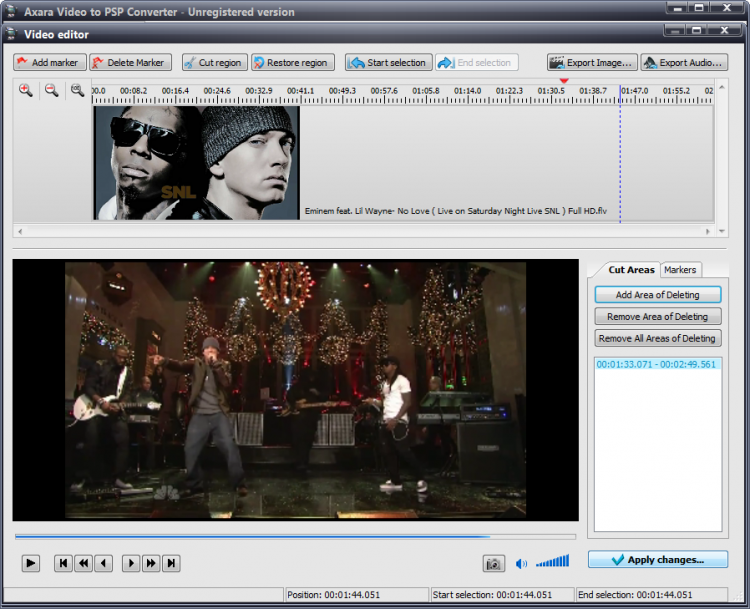This screenshot has width=750, height=609.
Task: Jump to the end of the video
Action: tap(171, 564)
